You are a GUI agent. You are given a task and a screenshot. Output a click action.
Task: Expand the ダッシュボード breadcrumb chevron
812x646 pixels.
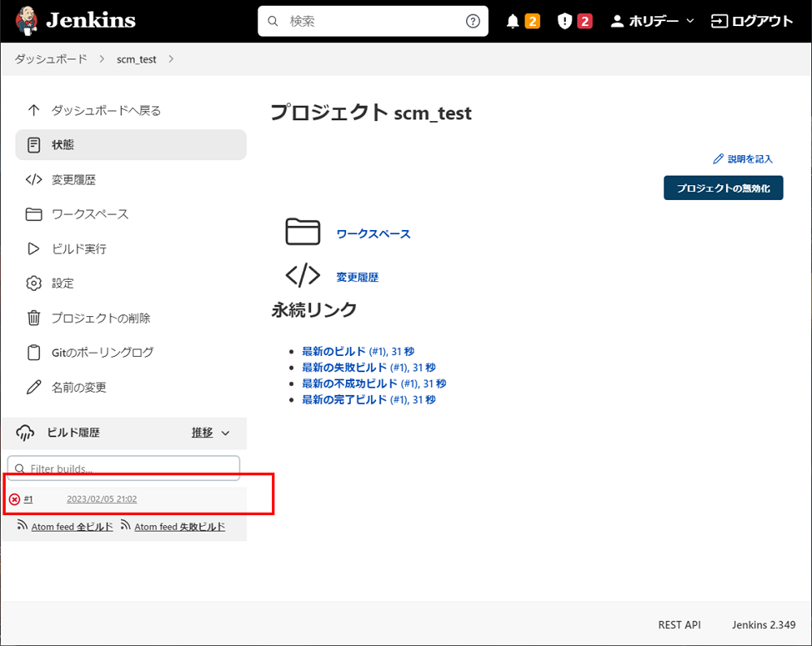pos(102,59)
